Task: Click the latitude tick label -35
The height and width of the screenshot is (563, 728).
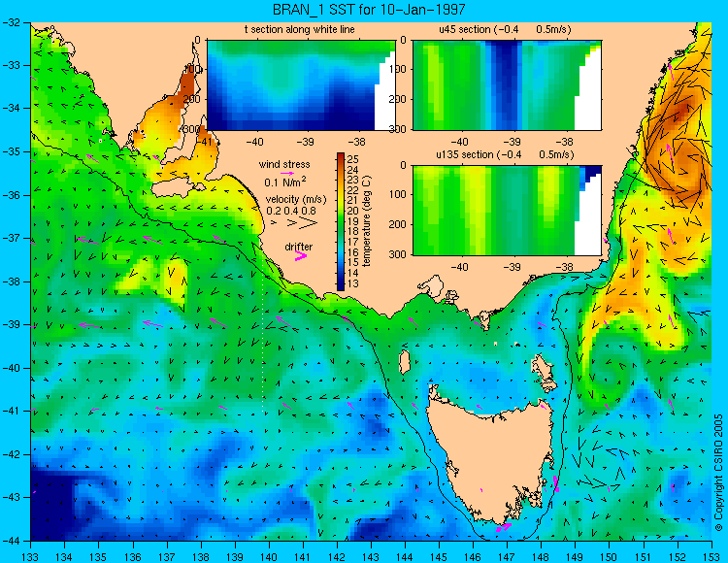Action: tap(11, 151)
